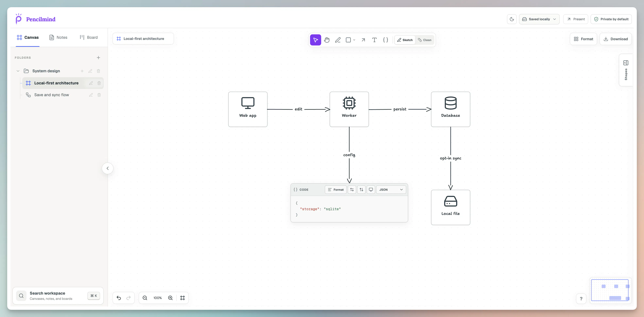The width and height of the screenshot is (644, 317).
Task: Switch to the Board tab
Action: point(89,37)
